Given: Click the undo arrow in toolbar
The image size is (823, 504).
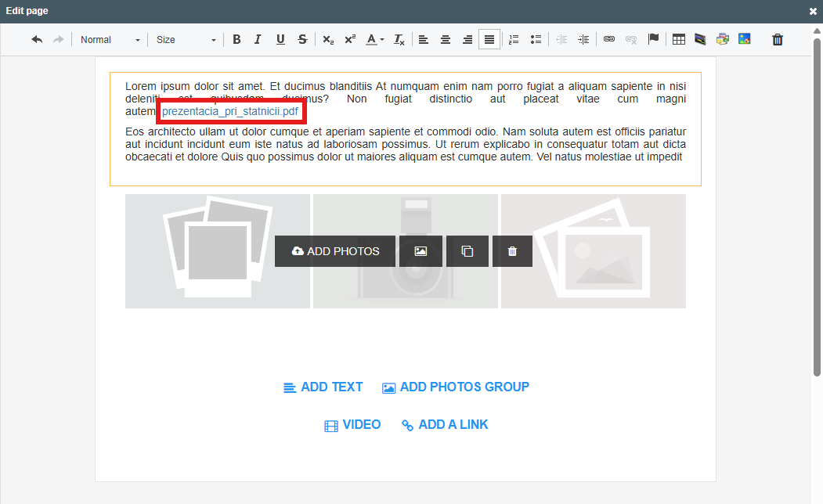Looking at the screenshot, I should [x=37, y=40].
